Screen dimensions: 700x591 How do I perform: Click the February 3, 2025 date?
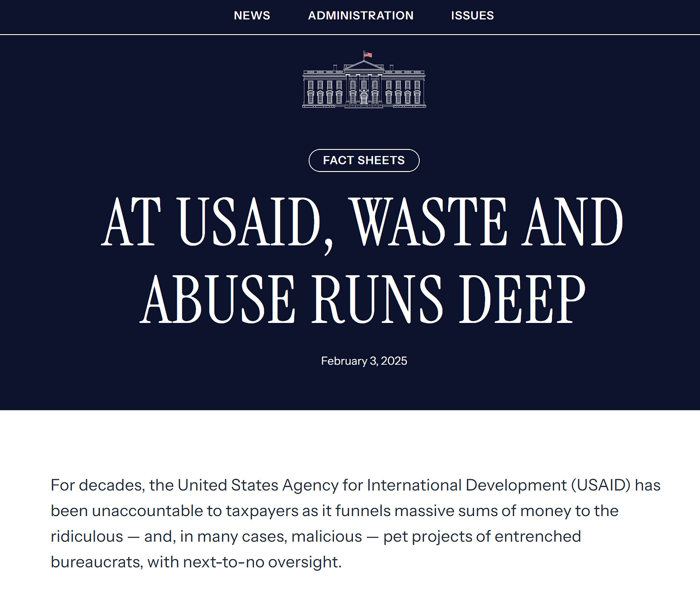tap(364, 361)
